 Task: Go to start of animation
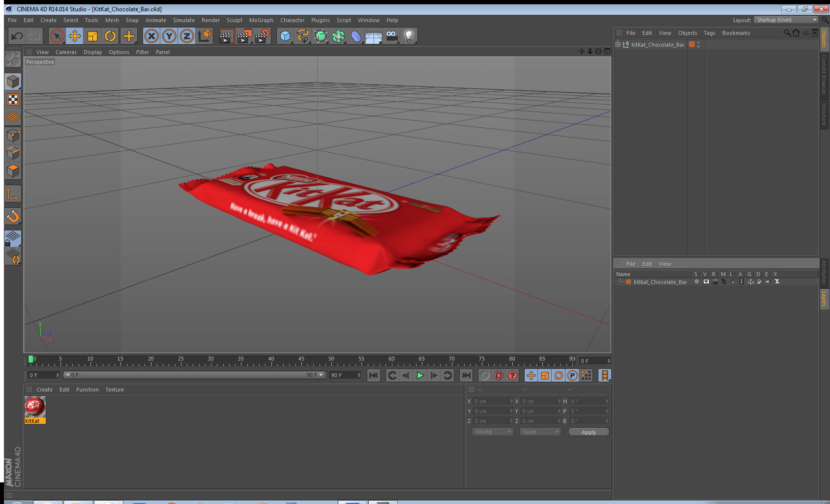374,375
